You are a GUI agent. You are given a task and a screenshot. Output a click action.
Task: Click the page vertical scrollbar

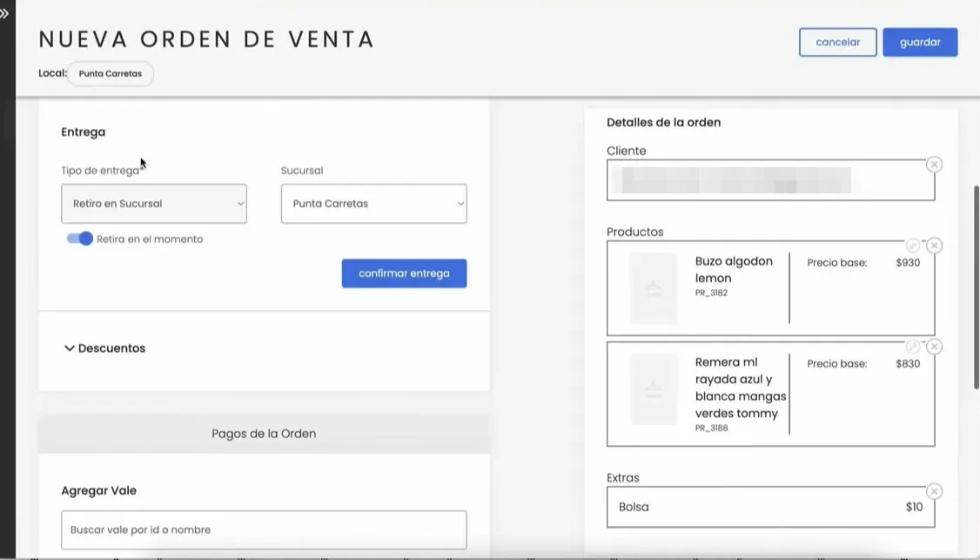pos(977,287)
